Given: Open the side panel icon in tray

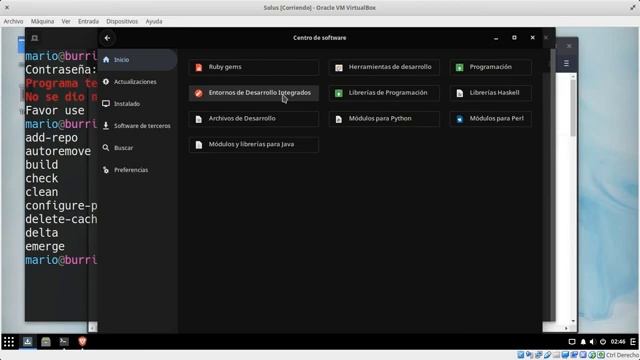Looking at the screenshot, I should pos(633,342).
